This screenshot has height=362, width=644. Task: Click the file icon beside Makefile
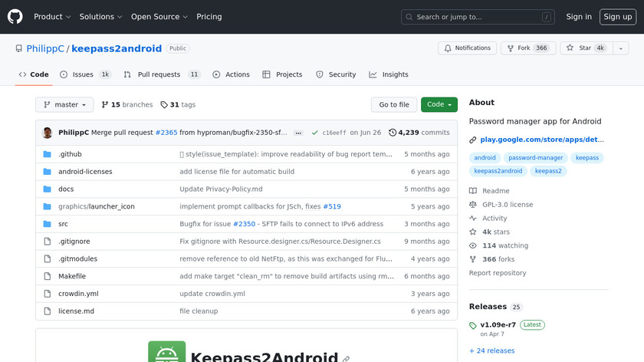(x=48, y=276)
